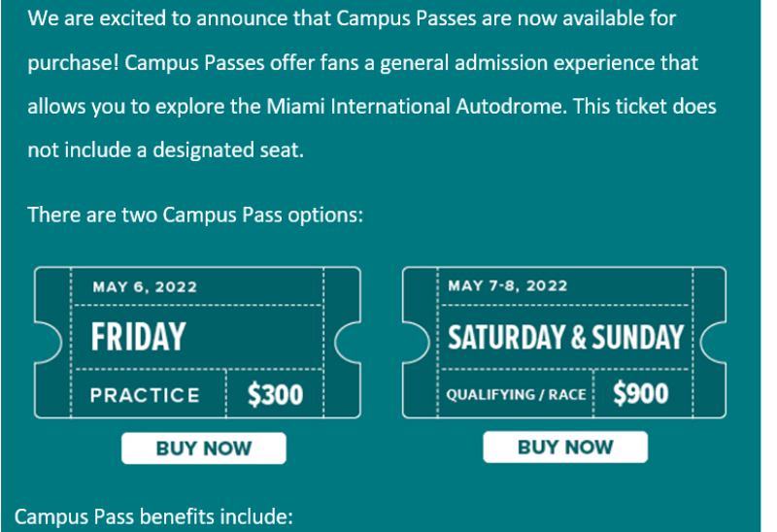Viewport: 777px width, 532px height.
Task: Click the $900 price on weekend ticket
Action: [641, 393]
